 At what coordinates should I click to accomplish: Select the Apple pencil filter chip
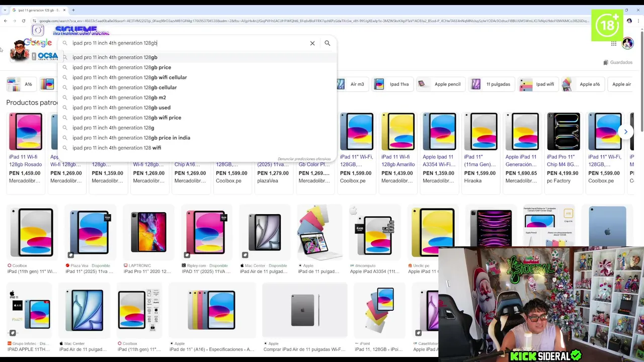[x=440, y=84]
